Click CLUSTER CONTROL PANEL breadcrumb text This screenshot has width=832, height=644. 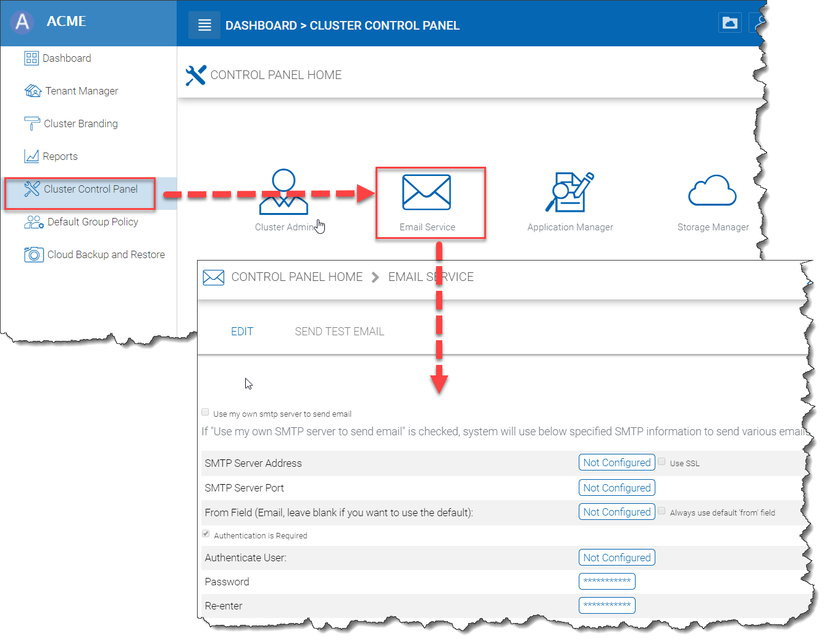pyautogui.click(x=385, y=25)
